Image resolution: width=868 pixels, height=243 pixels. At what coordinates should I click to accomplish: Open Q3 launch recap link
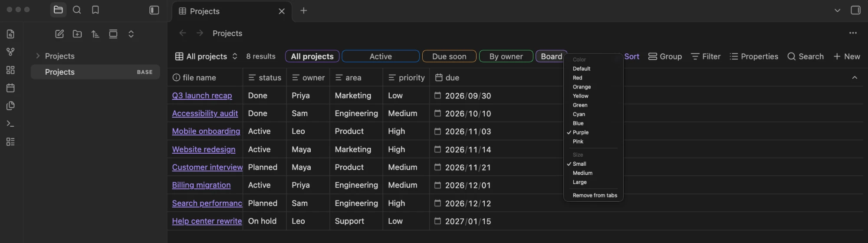pyautogui.click(x=202, y=95)
